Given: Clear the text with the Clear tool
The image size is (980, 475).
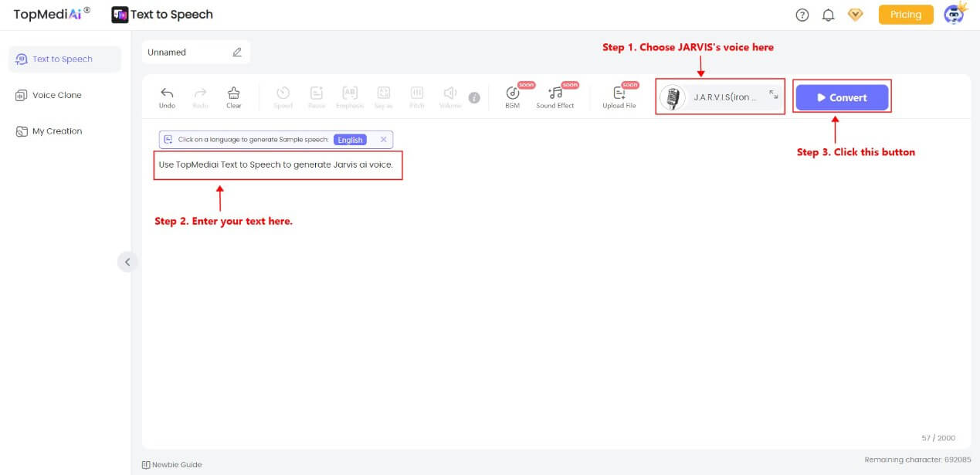Looking at the screenshot, I should 234,97.
